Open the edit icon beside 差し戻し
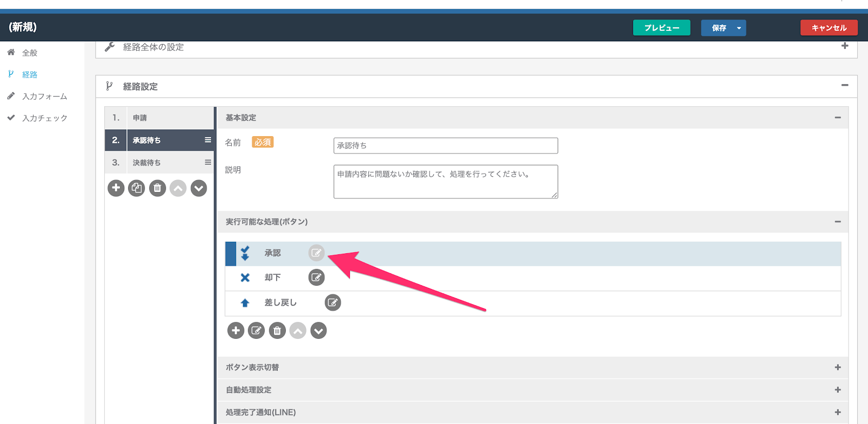The image size is (868, 424). click(x=333, y=303)
